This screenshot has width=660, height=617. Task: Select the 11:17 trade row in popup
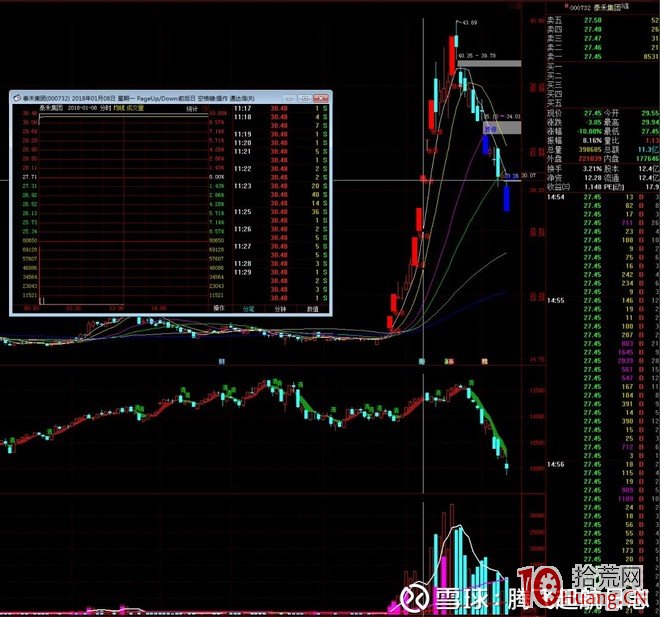pos(281,109)
